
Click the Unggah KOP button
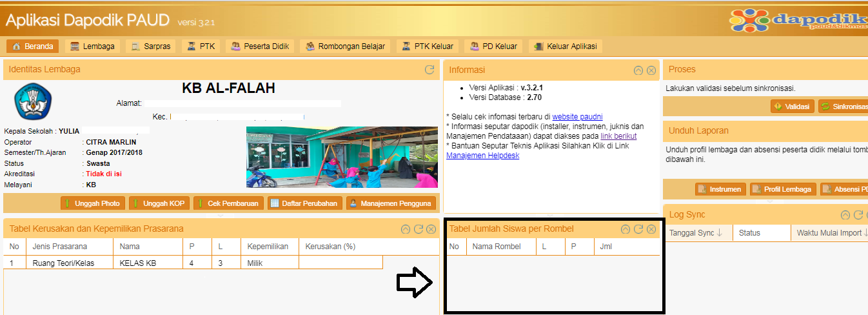pyautogui.click(x=159, y=203)
